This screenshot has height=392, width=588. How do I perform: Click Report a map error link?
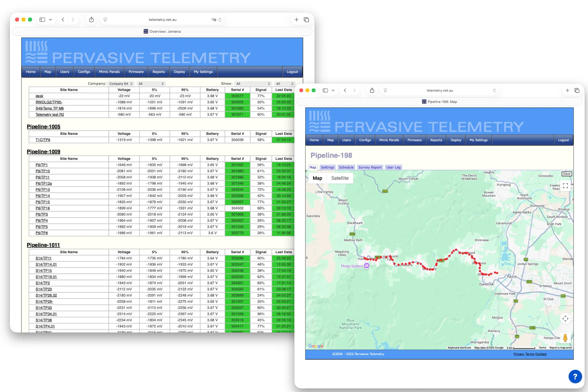561,348
